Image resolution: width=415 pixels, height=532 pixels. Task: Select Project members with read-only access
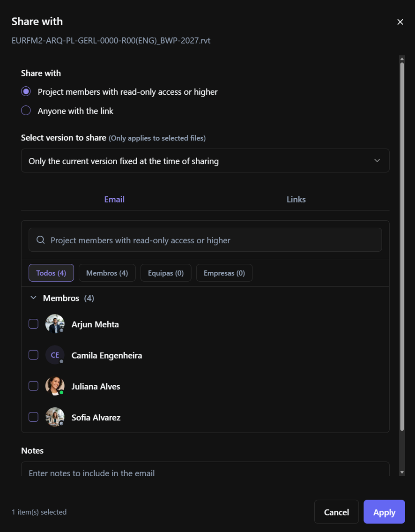26,91
